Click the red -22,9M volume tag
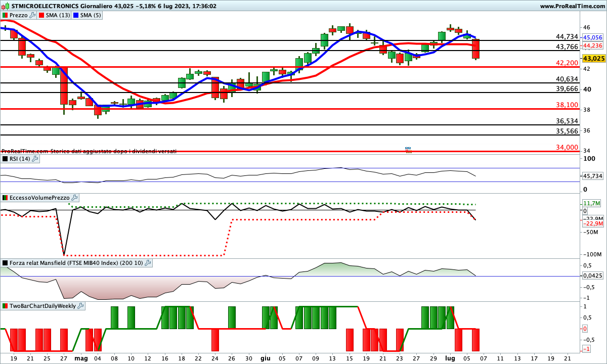Screen dimensions: 607x364 [x=592, y=223]
